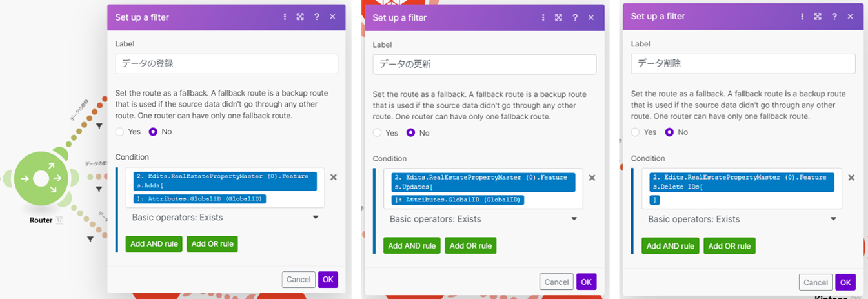Screen dimensions: 868x299
Task: Add OR rule in データの更新 dialog
Action: 470,246
